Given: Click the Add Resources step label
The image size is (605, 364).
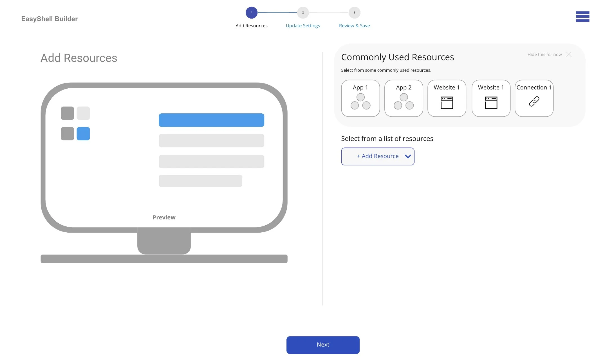Looking at the screenshot, I should pyautogui.click(x=251, y=26).
